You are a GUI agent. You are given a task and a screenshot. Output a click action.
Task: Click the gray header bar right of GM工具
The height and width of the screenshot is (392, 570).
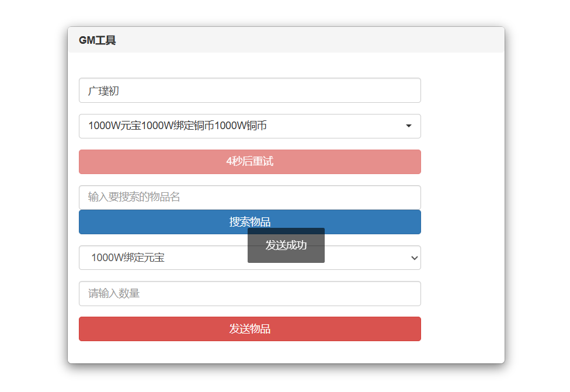pyautogui.click(x=304, y=40)
